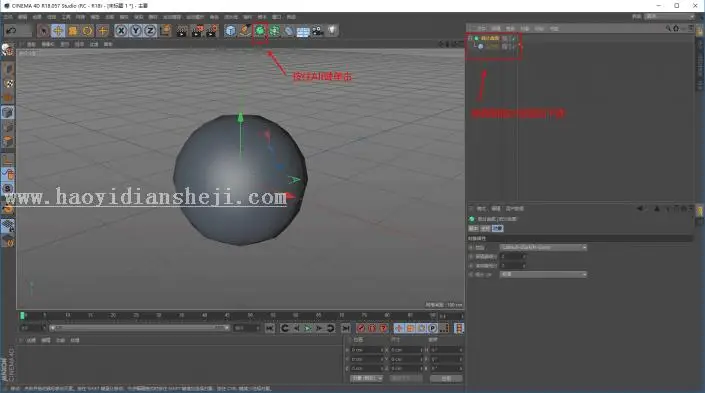Screen dimensions: 705x393
Task: Click Make Editable icon in left sidebar
Action: [7, 49]
